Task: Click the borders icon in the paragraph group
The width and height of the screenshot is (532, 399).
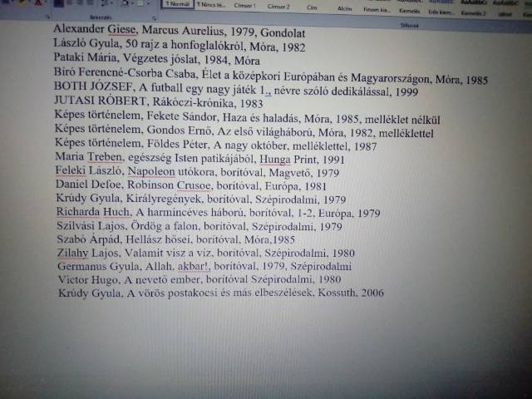Action: point(141,4)
